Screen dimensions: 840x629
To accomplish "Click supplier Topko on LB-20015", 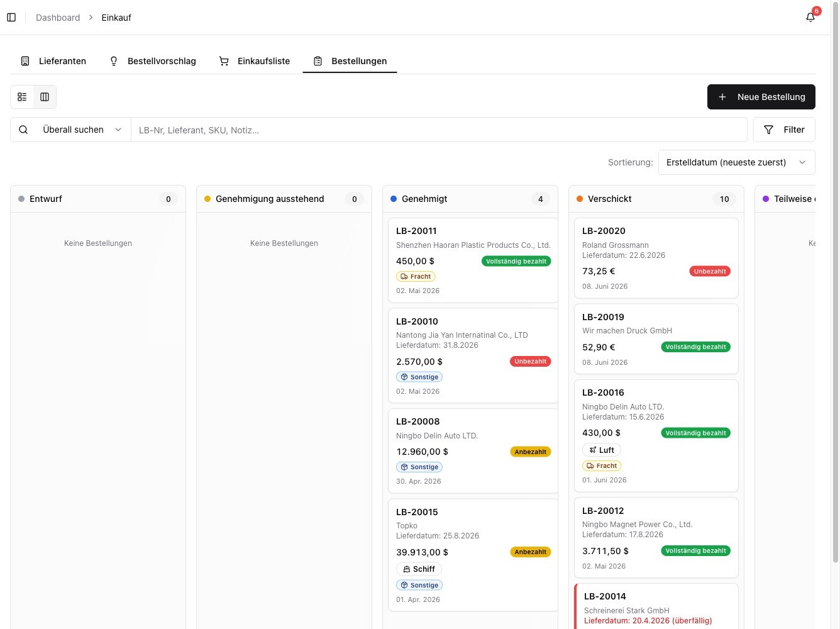I will pos(407,526).
